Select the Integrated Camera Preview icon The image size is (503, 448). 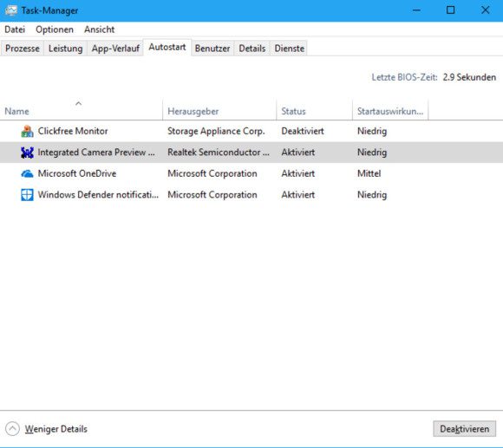coord(27,153)
